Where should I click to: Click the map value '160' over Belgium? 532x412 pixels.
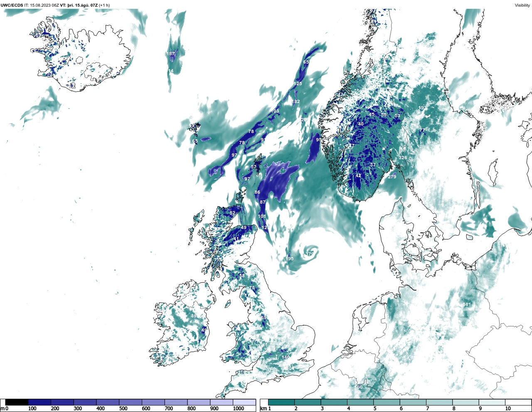click(359, 387)
